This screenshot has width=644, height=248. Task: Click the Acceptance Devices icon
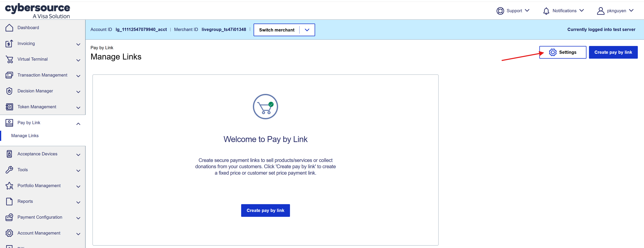(x=9, y=154)
